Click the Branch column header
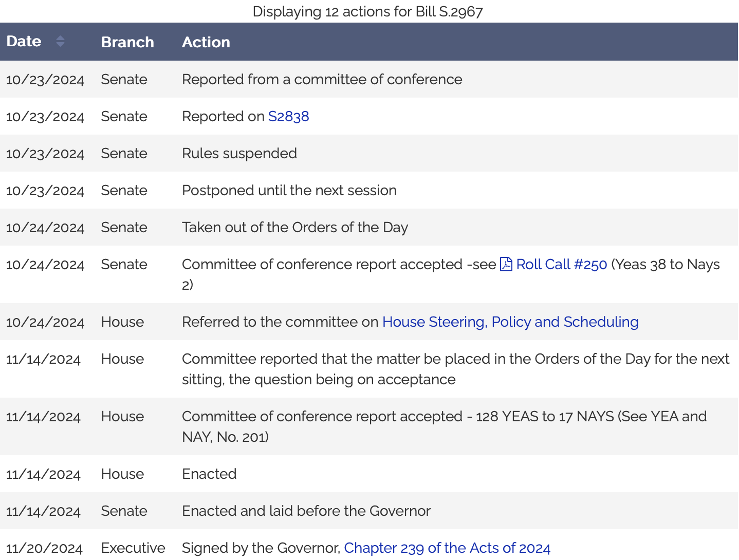This screenshot has height=560, width=739. [x=127, y=42]
